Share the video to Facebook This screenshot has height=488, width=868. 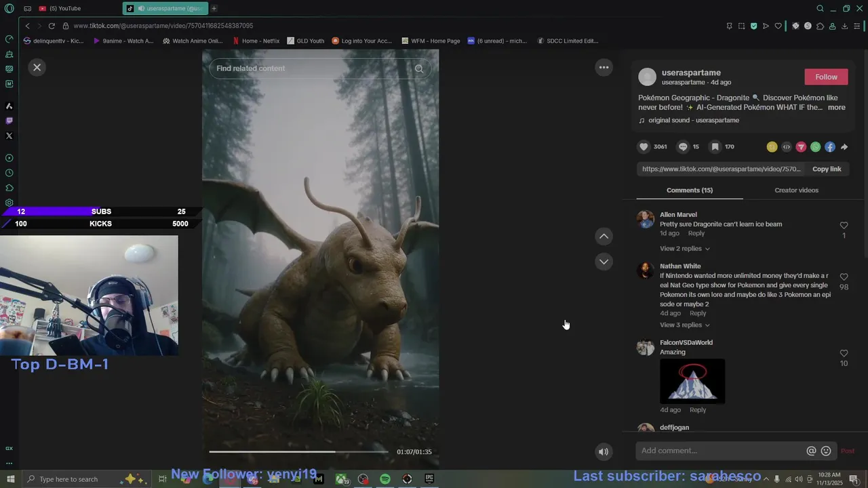click(830, 147)
